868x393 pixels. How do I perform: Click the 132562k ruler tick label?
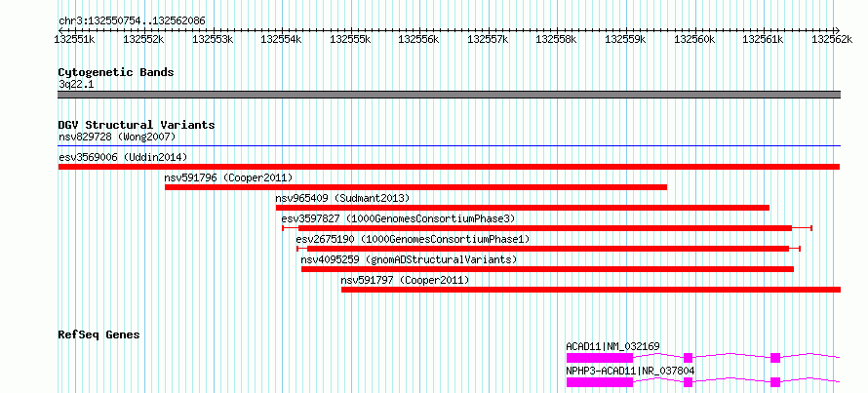(832, 39)
